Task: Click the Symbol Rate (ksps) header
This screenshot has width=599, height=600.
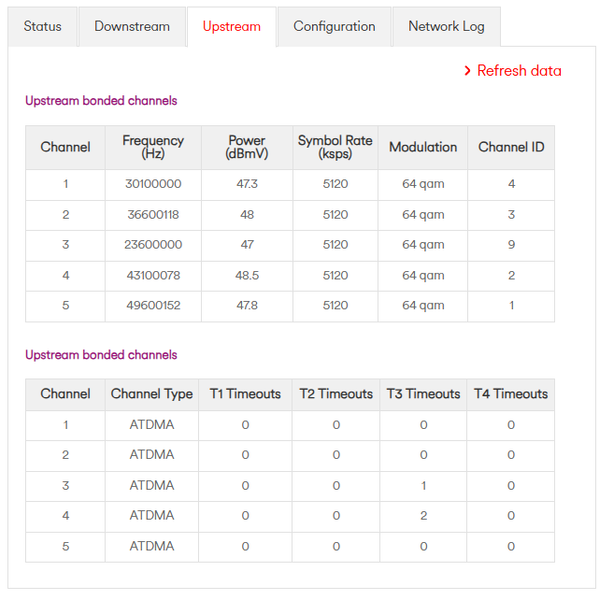Action: [x=335, y=147]
